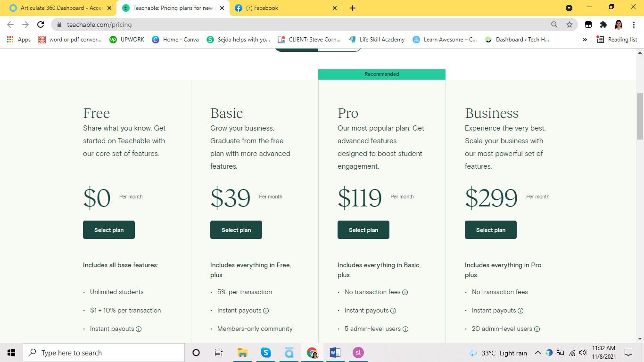
Task: Click the "$299" Business price
Action: point(491,197)
